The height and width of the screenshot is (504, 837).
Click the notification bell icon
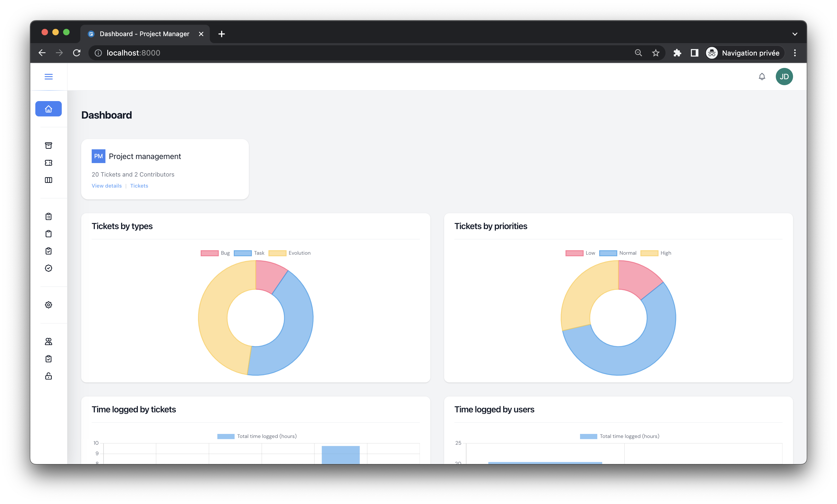pyautogui.click(x=762, y=77)
